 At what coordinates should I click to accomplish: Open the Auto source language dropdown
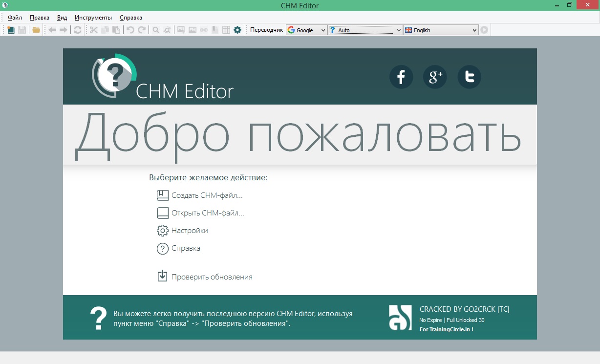(365, 30)
